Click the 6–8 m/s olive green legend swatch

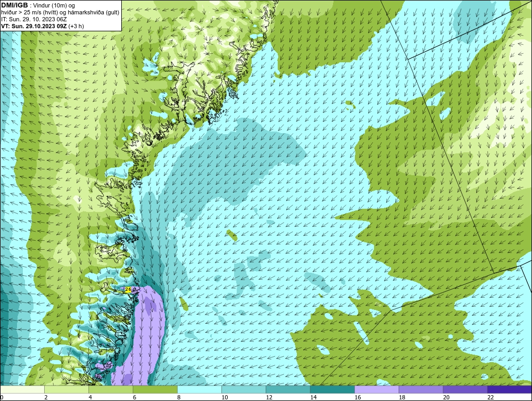click(155, 389)
